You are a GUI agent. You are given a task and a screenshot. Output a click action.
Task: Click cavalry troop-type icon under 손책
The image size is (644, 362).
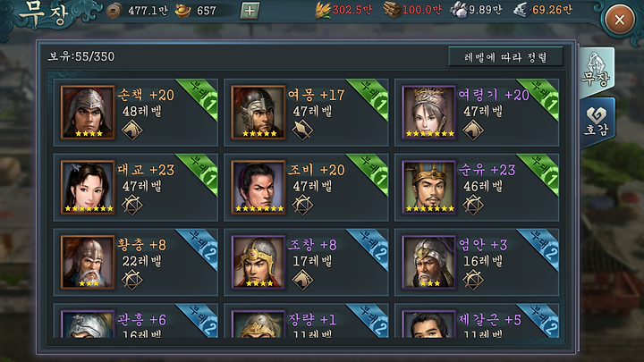click(x=131, y=130)
